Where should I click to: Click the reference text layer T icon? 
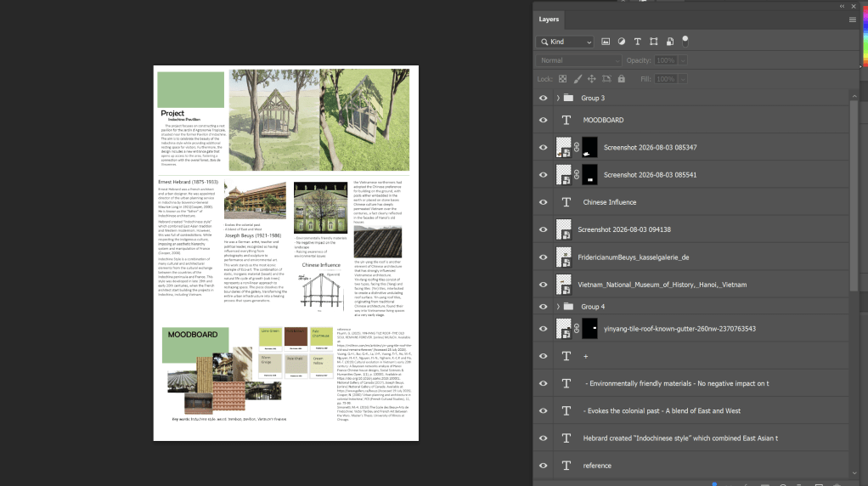pos(566,466)
